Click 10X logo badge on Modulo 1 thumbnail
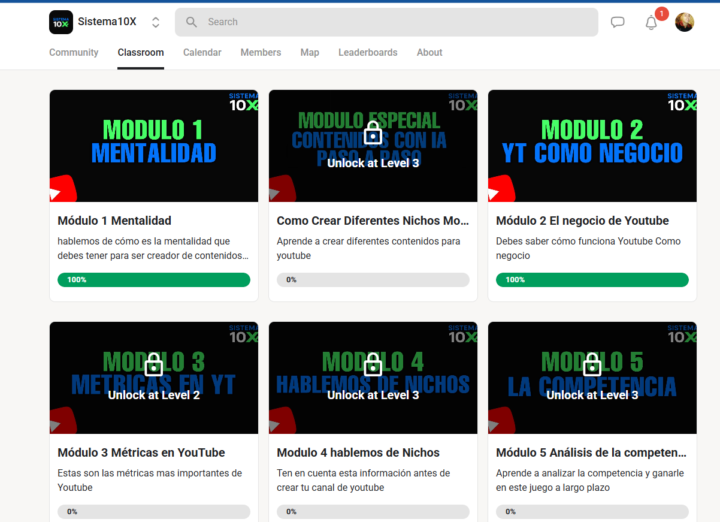Viewport: 720px width, 522px height. (x=243, y=102)
